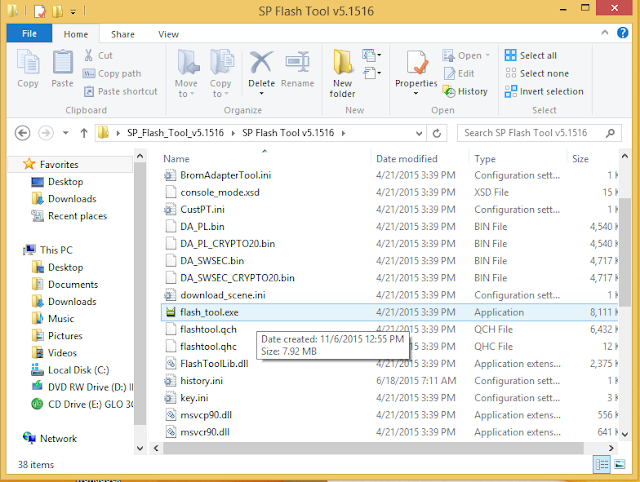
Task: Open the Copy to dropdown
Action: 221,73
